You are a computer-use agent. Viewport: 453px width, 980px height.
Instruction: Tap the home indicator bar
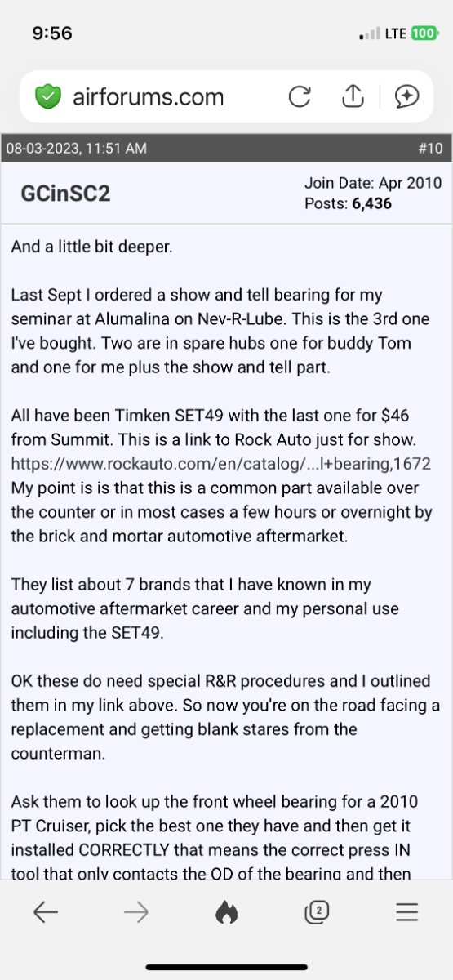(x=226, y=967)
